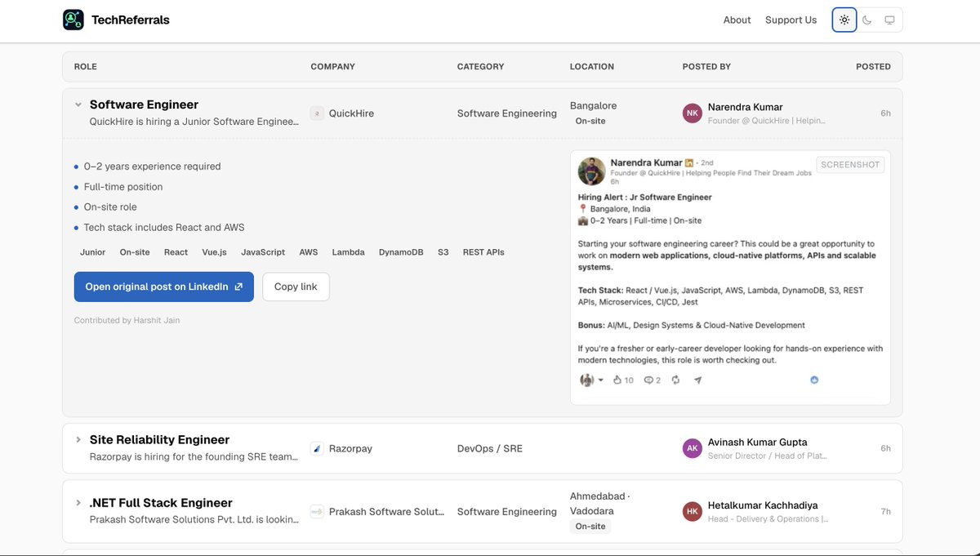980x556 pixels.
Task: Click Narendra Kumar profile photo in screenshot
Action: [591, 171]
